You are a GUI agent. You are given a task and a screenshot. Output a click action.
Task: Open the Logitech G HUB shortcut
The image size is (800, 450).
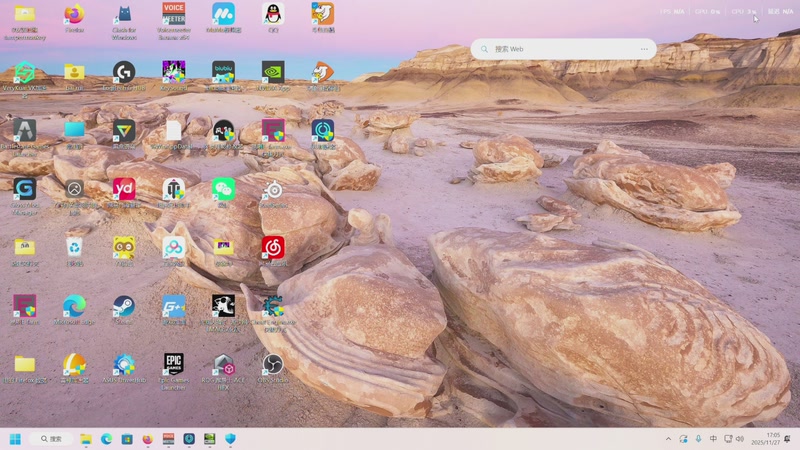click(124, 76)
